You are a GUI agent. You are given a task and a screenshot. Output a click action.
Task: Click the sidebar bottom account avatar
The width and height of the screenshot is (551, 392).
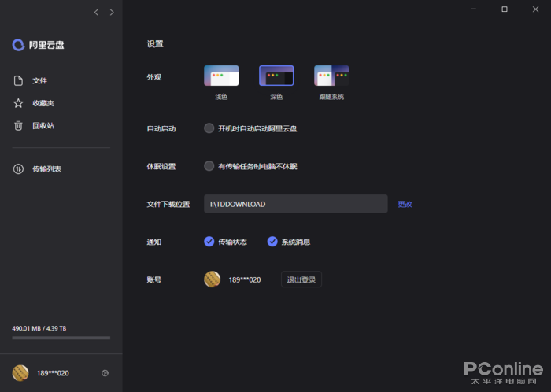point(20,373)
